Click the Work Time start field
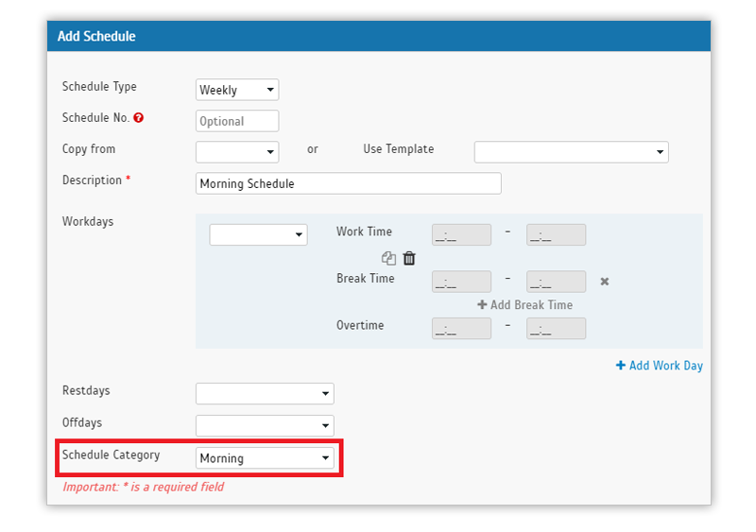This screenshot has width=756, height=532. click(x=461, y=234)
